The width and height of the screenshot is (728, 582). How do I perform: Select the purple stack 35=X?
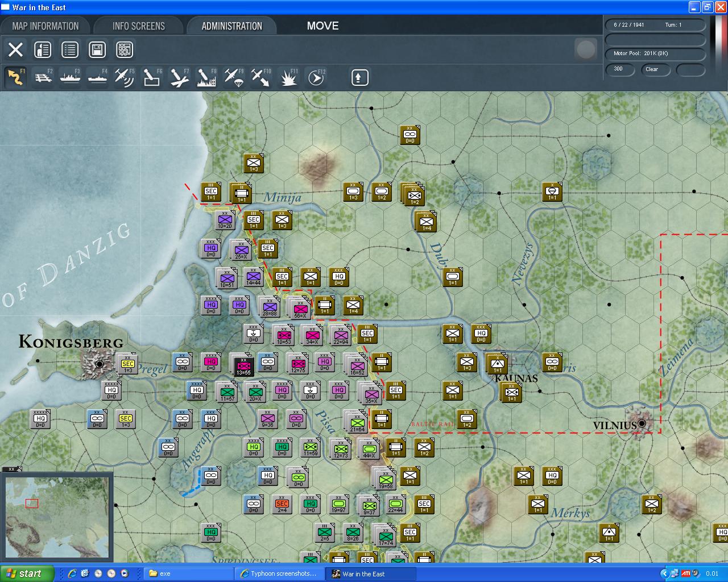click(370, 394)
